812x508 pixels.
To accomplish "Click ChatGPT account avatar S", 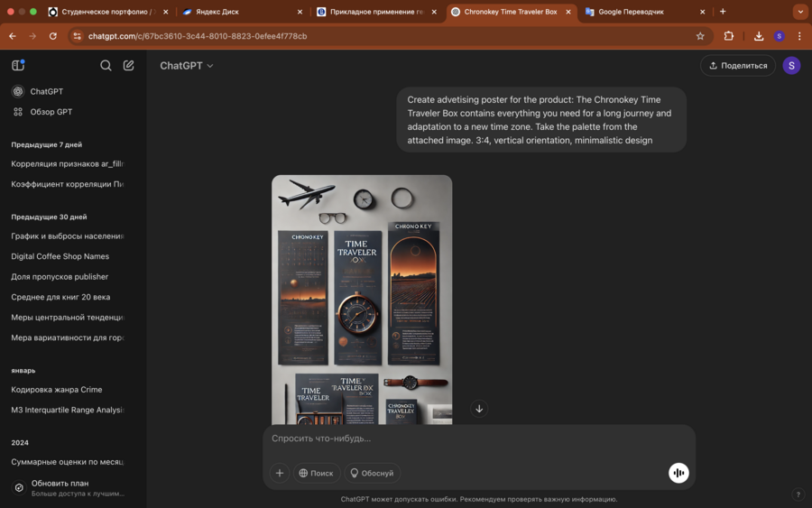I will coord(791,66).
